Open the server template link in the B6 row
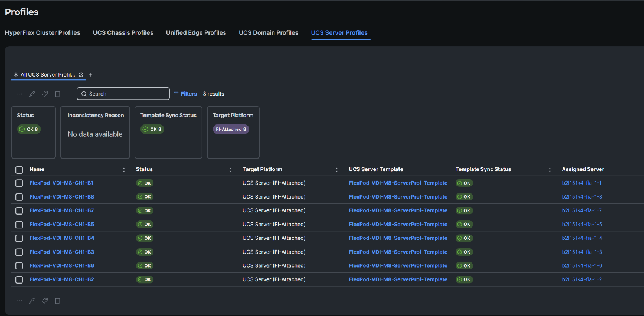 pyautogui.click(x=398, y=265)
